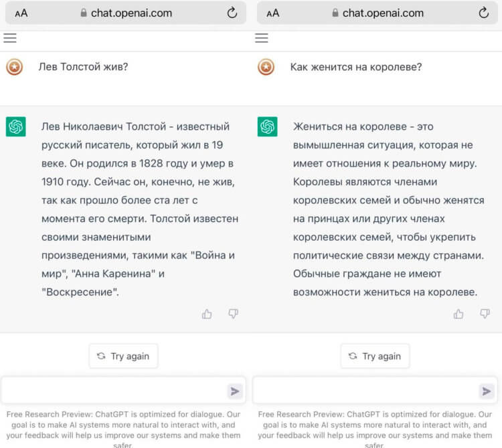Open the hamburger menu in left chat
The image size is (502, 448).
point(10,38)
